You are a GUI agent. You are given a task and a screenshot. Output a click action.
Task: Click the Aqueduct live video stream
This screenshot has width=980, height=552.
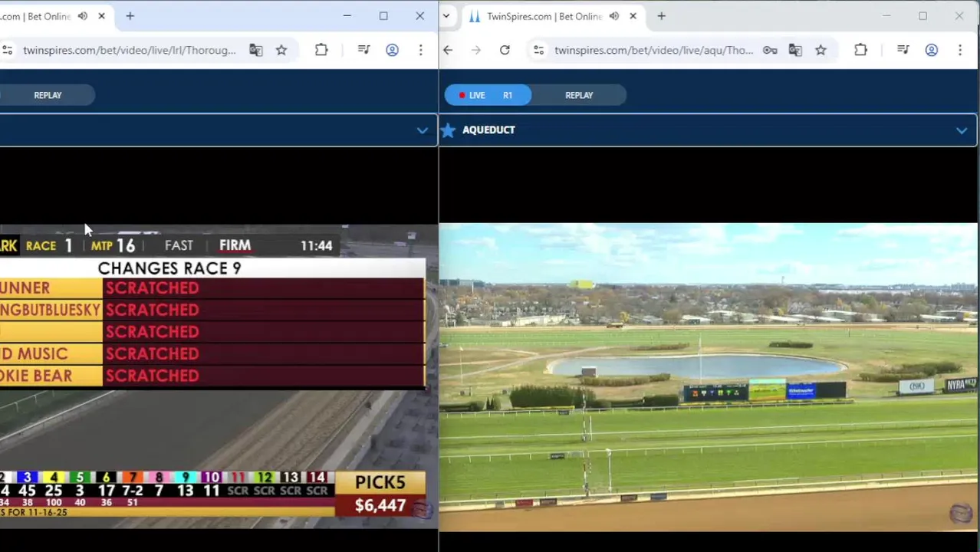(x=709, y=377)
